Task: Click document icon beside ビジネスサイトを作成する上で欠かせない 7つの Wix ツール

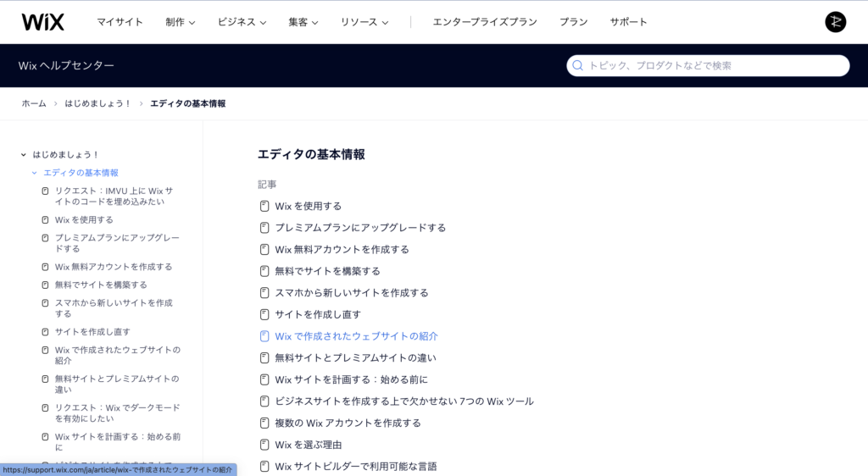Action: coord(264,401)
